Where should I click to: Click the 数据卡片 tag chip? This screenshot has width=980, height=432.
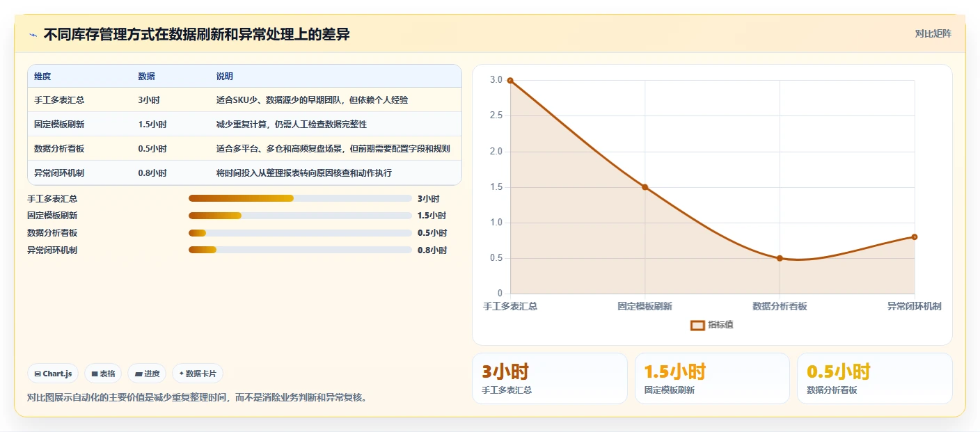pyautogui.click(x=198, y=374)
